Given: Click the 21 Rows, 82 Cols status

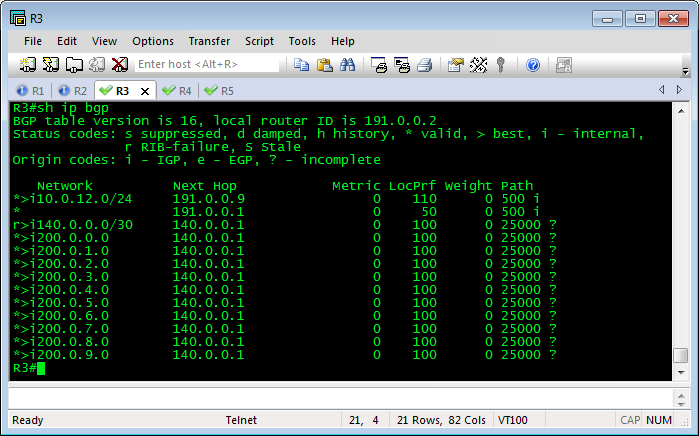Looking at the screenshot, I should pyautogui.click(x=441, y=420).
